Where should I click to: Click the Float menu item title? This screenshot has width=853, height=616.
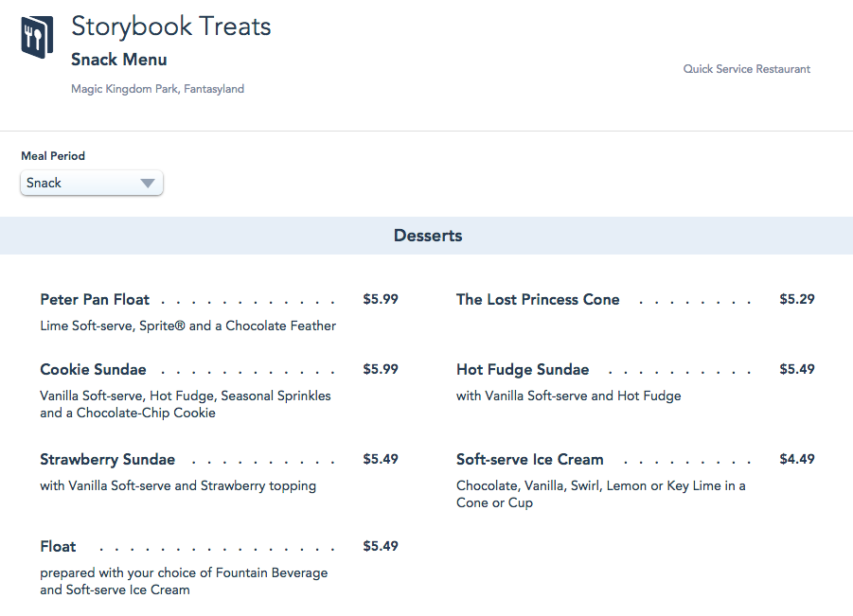click(58, 546)
